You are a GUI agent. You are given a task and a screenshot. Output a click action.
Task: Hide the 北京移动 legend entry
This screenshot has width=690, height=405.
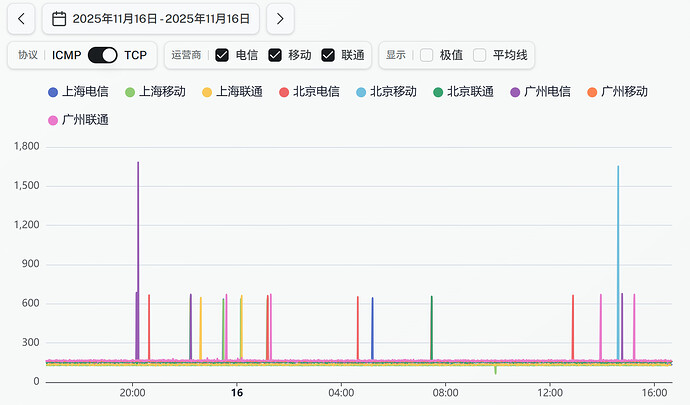click(x=386, y=92)
